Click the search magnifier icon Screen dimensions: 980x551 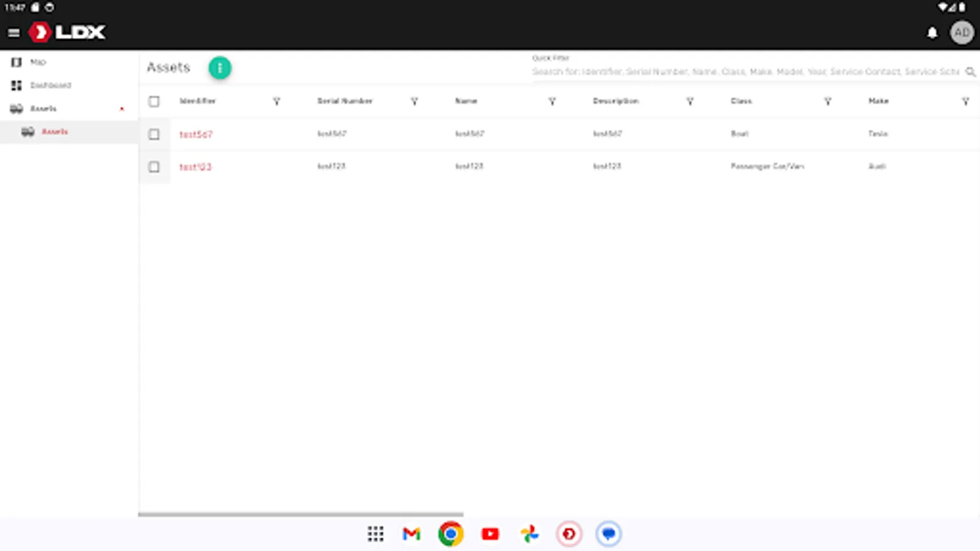(x=971, y=72)
